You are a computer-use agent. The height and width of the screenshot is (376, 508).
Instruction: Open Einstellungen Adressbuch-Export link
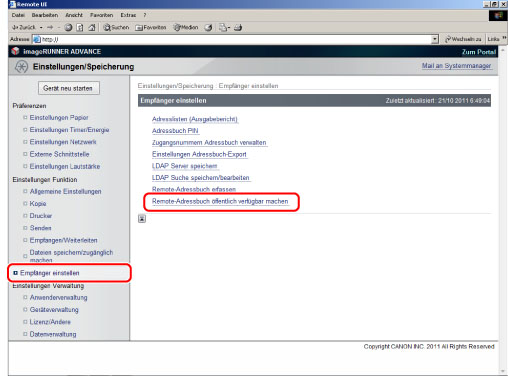click(x=199, y=154)
